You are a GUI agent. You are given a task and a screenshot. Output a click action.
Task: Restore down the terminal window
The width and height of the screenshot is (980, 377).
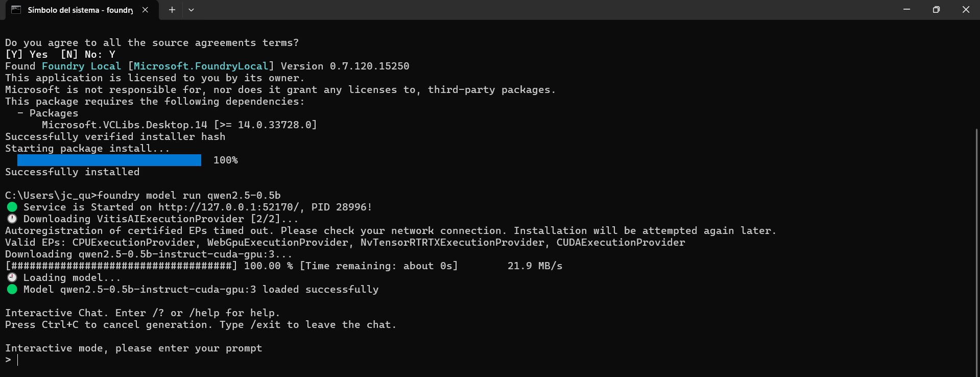click(936, 10)
